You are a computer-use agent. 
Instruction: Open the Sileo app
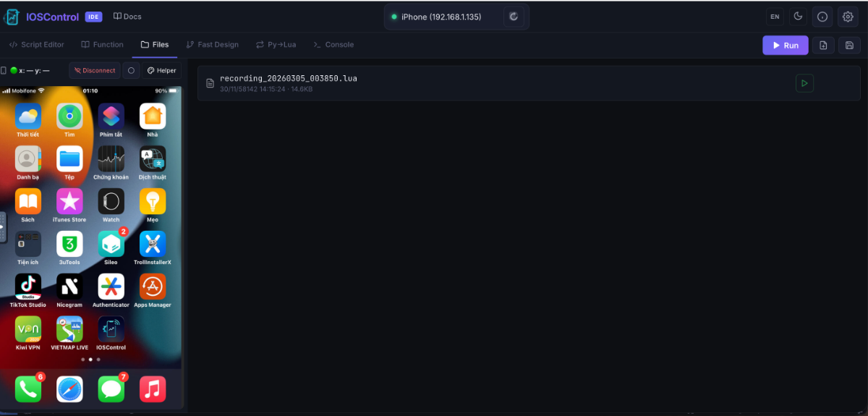111,244
